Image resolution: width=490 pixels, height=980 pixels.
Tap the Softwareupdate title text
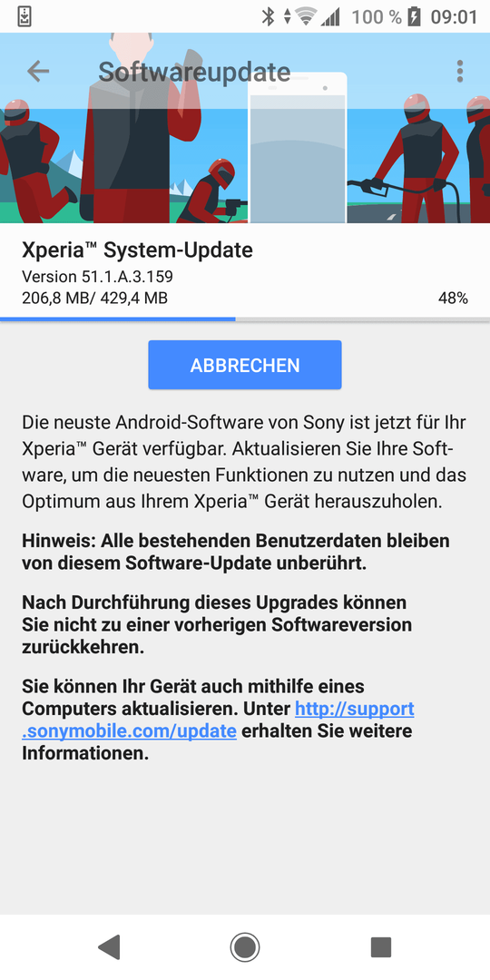click(194, 72)
